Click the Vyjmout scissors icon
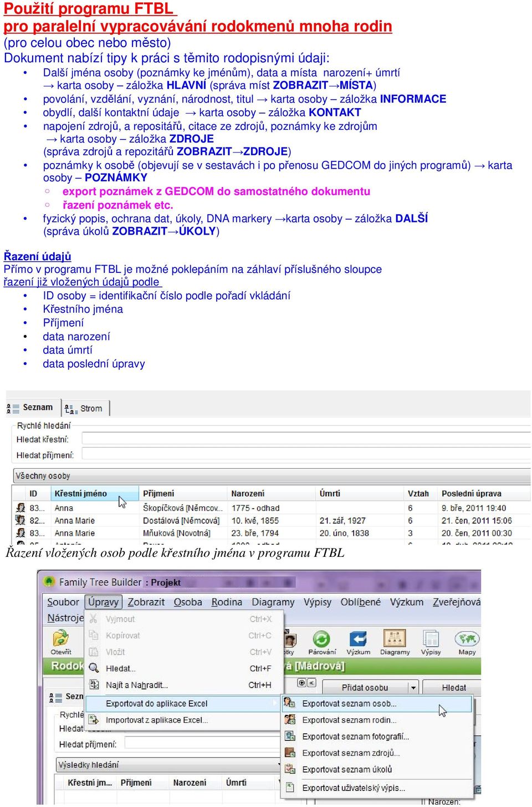532x807 pixels. tap(94, 618)
